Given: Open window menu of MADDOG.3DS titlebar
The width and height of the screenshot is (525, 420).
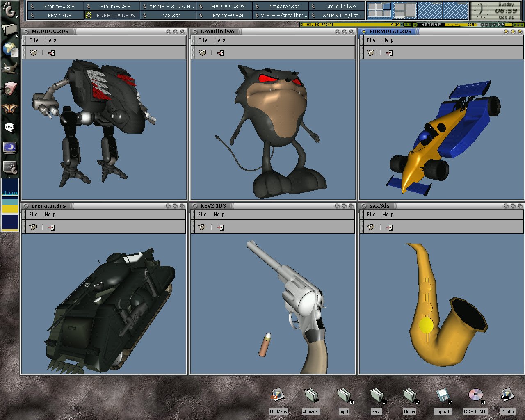Looking at the screenshot, I should click(26, 32).
